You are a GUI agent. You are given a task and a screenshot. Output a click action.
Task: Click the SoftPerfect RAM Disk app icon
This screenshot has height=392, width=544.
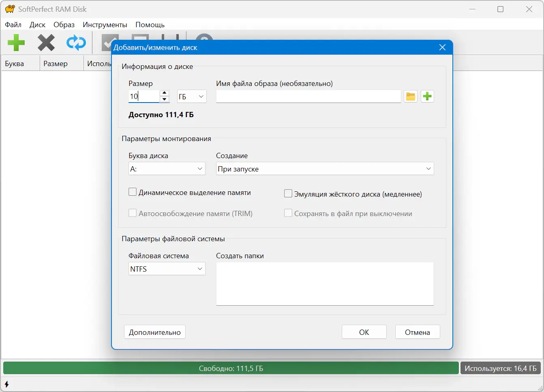[x=10, y=9]
